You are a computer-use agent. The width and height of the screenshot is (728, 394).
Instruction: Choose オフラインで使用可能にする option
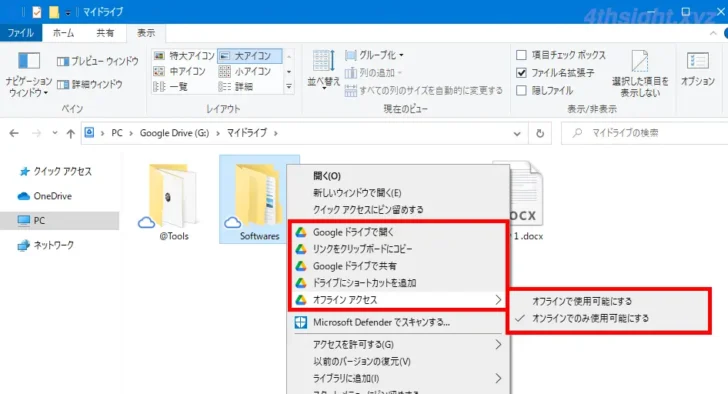pyautogui.click(x=608, y=301)
